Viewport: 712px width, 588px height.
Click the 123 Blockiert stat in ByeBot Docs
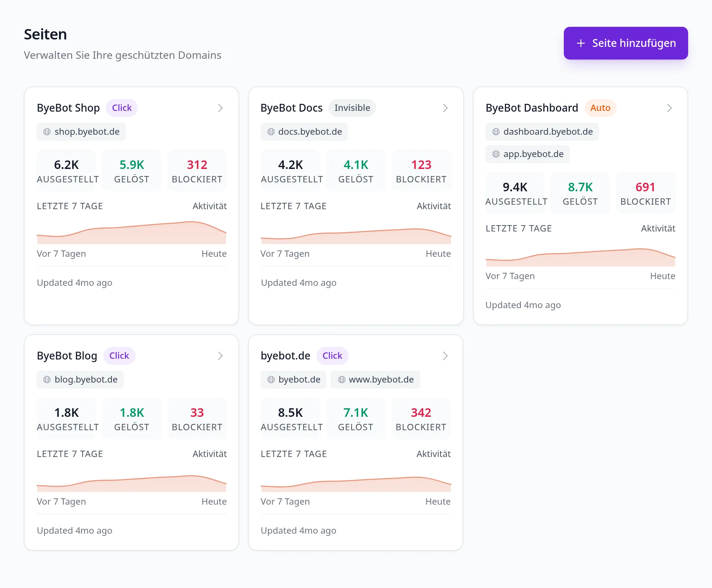pos(421,171)
